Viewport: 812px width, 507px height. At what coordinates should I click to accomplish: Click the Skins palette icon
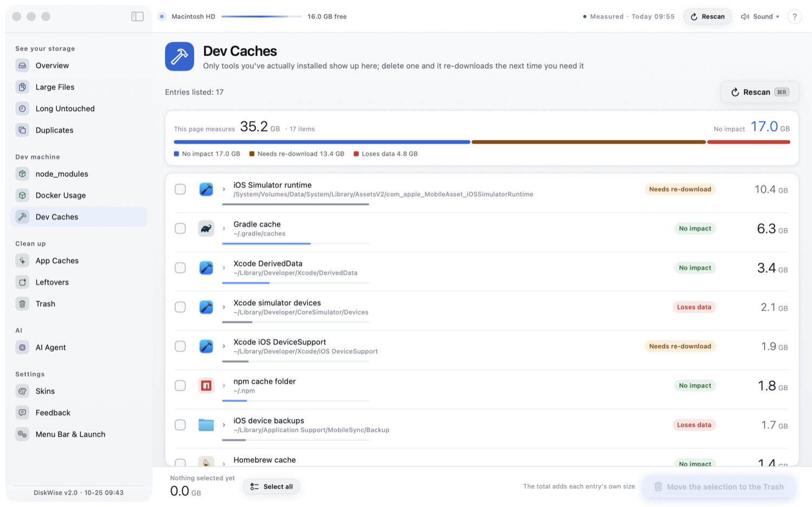(x=22, y=391)
